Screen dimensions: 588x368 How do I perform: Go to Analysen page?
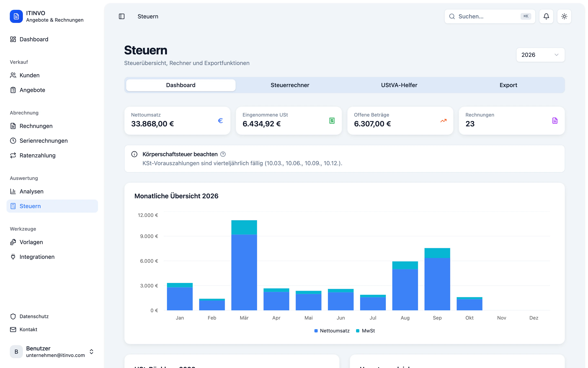point(52,191)
